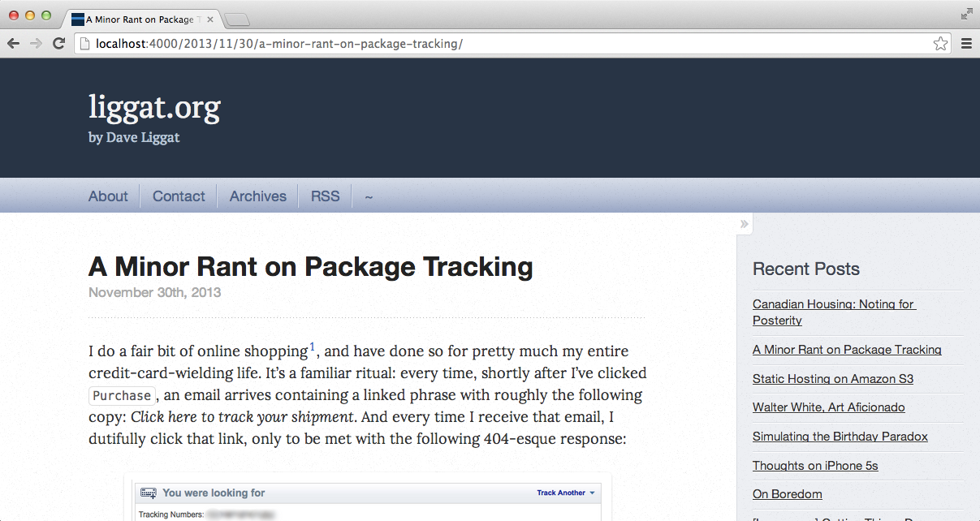Open the About page
The width and height of the screenshot is (980, 521).
pyautogui.click(x=108, y=196)
